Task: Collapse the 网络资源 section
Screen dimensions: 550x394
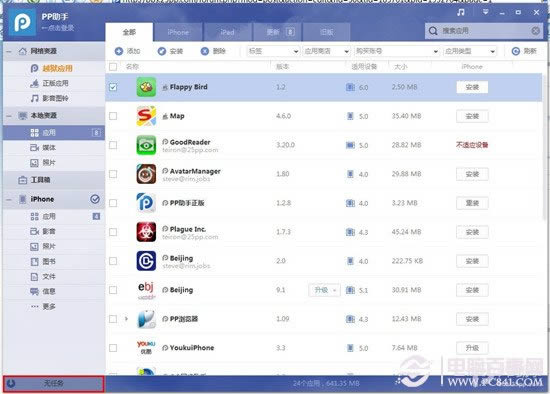Action: (9, 52)
